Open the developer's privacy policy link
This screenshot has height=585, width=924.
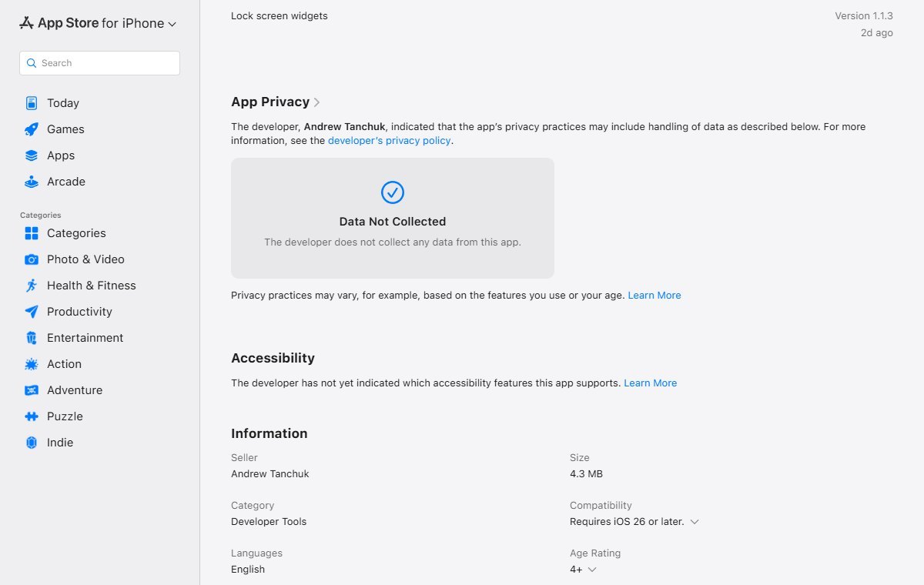[x=389, y=141]
